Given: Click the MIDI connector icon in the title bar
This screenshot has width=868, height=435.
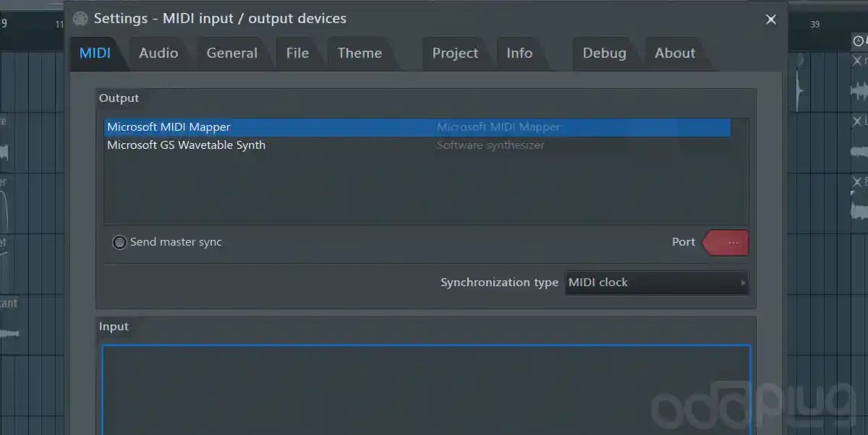Looking at the screenshot, I should tap(80, 19).
